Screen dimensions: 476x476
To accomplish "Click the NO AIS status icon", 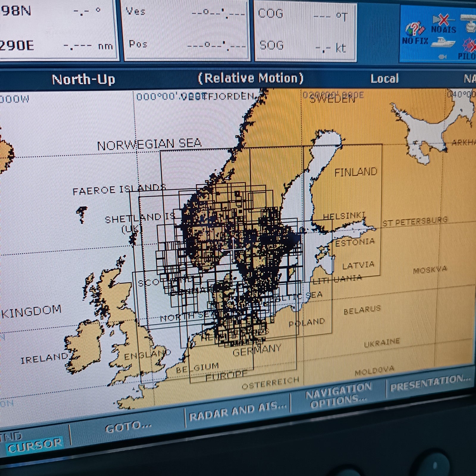I will (443, 24).
